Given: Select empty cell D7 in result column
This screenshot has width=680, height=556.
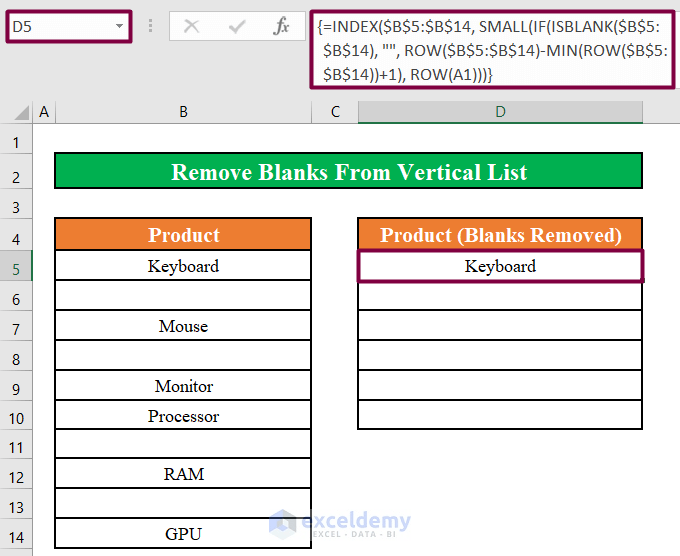Looking at the screenshot, I should click(500, 325).
